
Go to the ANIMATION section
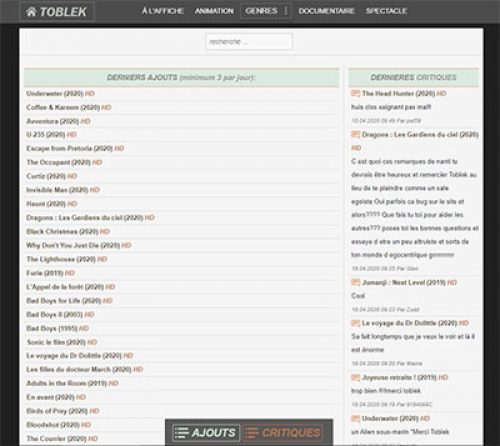[x=214, y=11]
